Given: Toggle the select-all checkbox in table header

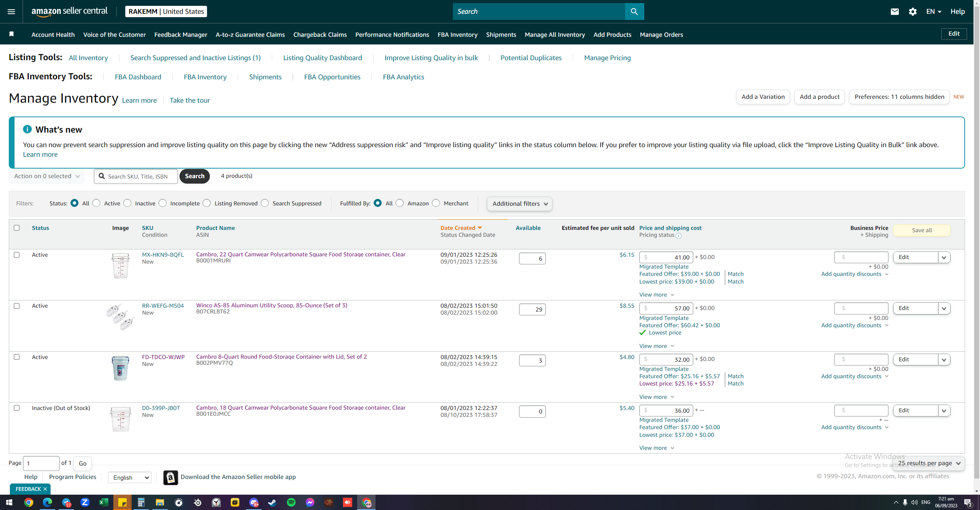Looking at the screenshot, I should 16,228.
